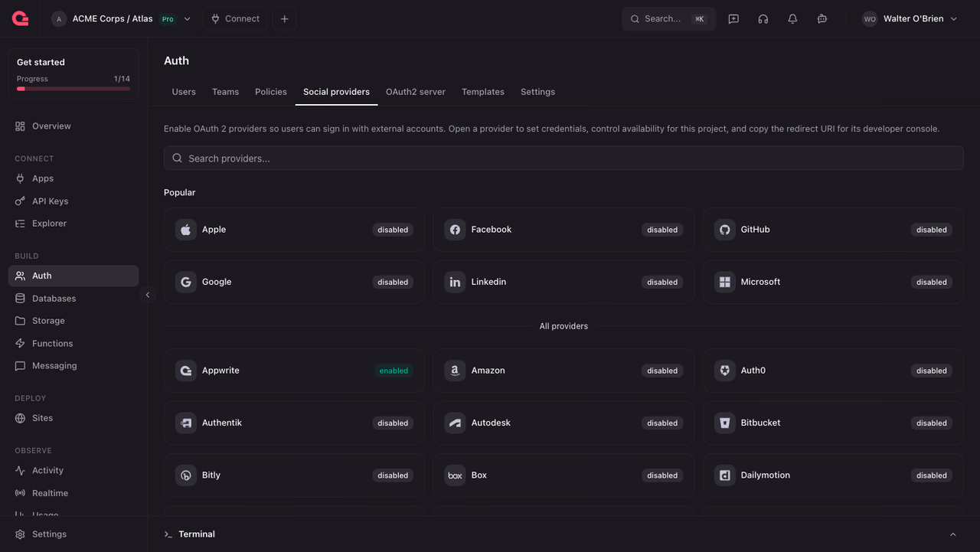
Task: Click the terminal prompt icon
Action: pos(168,534)
